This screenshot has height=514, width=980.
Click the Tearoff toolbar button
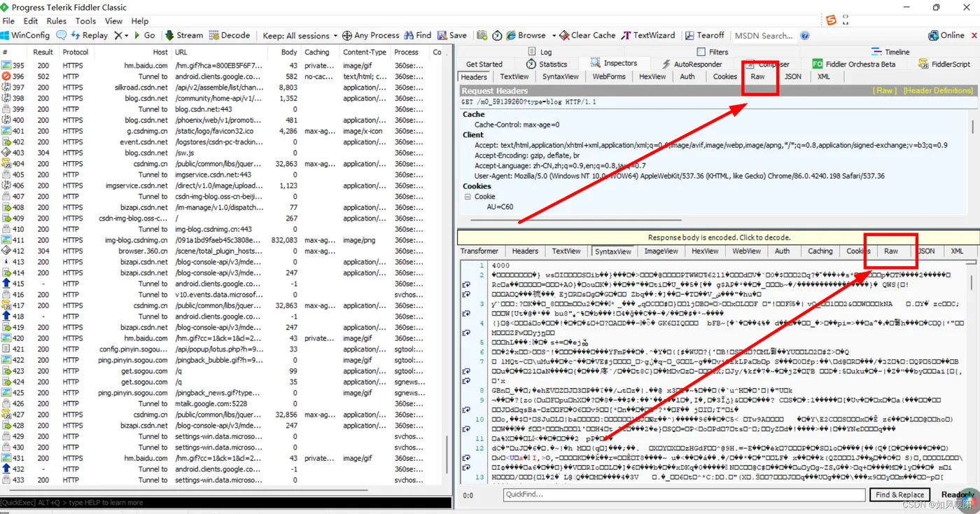pos(705,35)
